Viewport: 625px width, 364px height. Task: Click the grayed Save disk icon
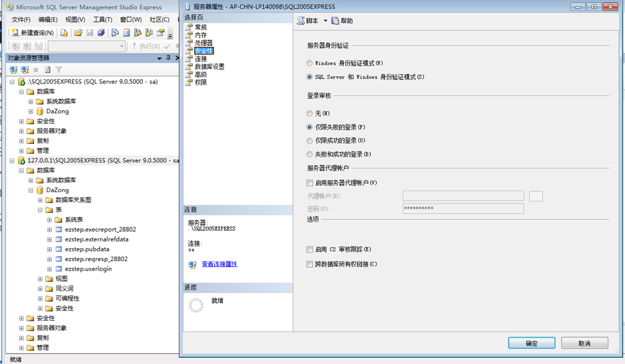(90, 33)
